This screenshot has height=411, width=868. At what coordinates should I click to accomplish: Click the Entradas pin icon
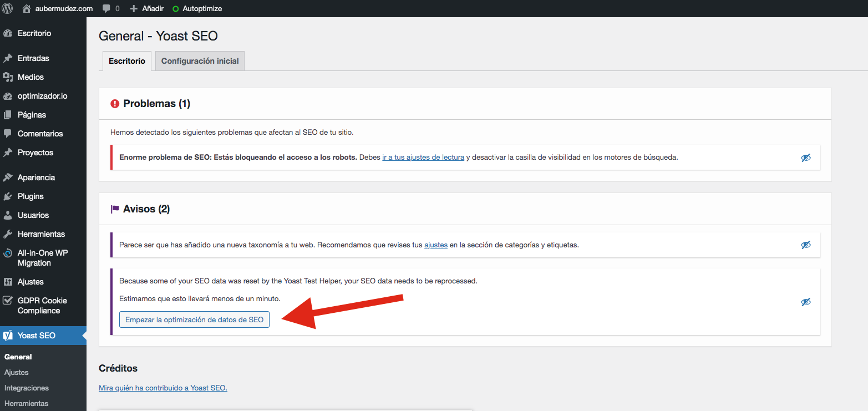tap(8, 58)
